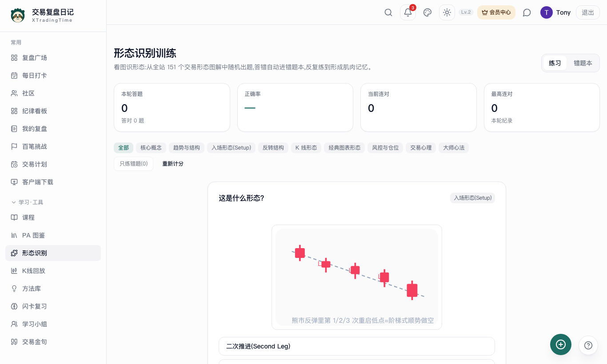Screen dimensions: 607x364
Task: Click the 本轮答题 stat card
Action: (x=172, y=107)
